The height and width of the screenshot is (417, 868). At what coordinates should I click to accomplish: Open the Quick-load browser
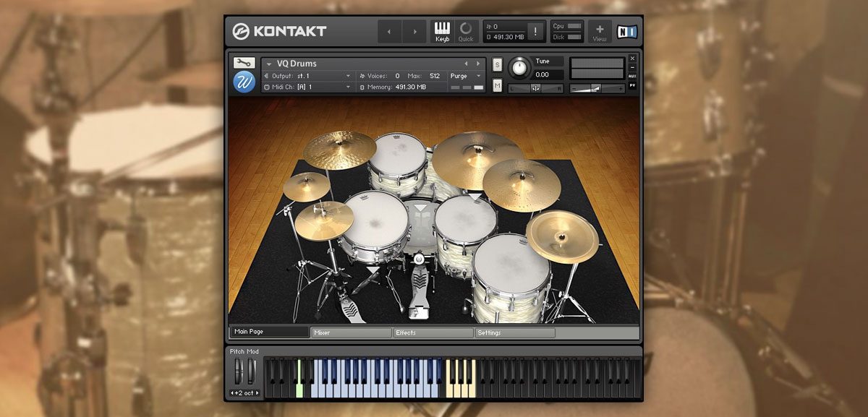click(x=466, y=31)
